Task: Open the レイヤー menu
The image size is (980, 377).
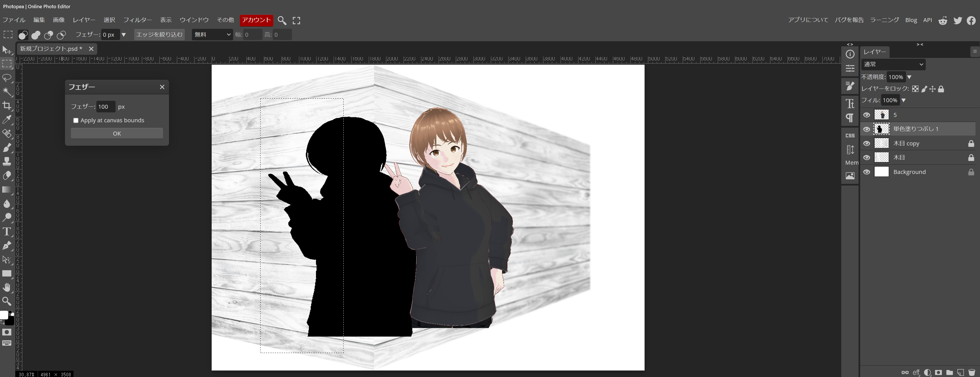Action: pyautogui.click(x=84, y=20)
